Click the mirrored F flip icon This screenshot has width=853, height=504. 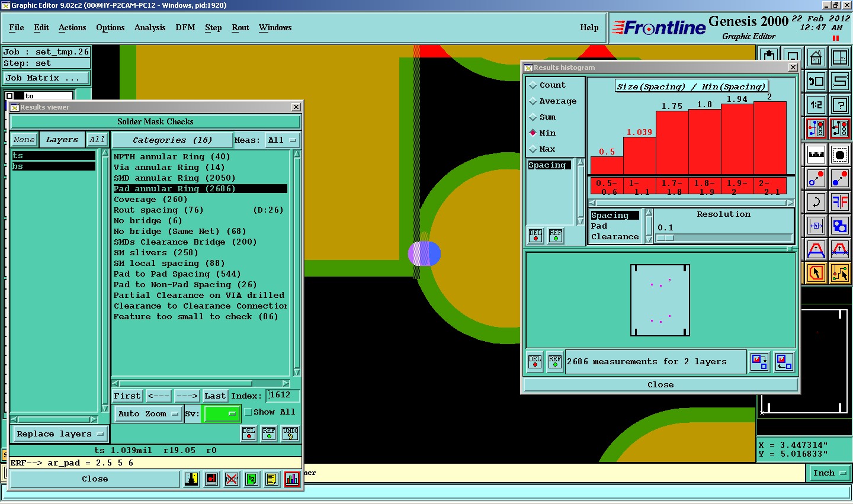(840, 202)
